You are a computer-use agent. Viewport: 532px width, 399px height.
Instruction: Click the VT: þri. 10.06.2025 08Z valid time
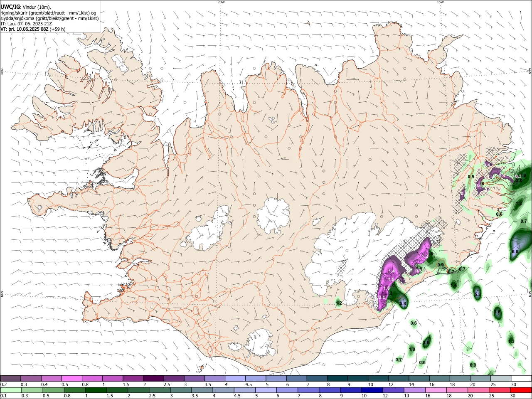25,29
